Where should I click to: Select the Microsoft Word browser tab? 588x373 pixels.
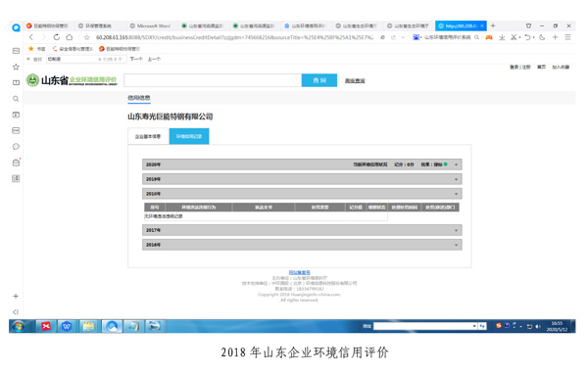click(x=150, y=25)
